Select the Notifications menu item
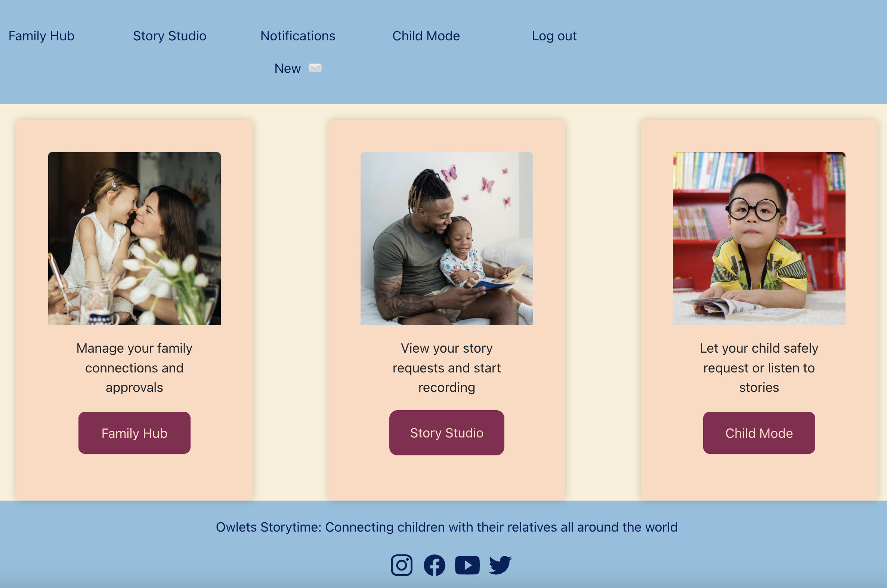 coord(297,35)
